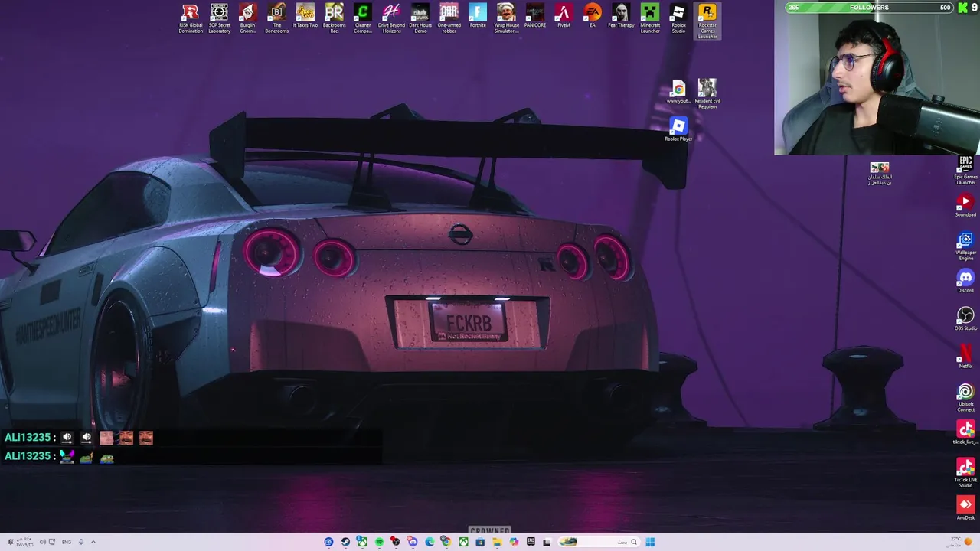
Task: Launch Ubisoft Connect desktop icon
Action: click(x=965, y=398)
